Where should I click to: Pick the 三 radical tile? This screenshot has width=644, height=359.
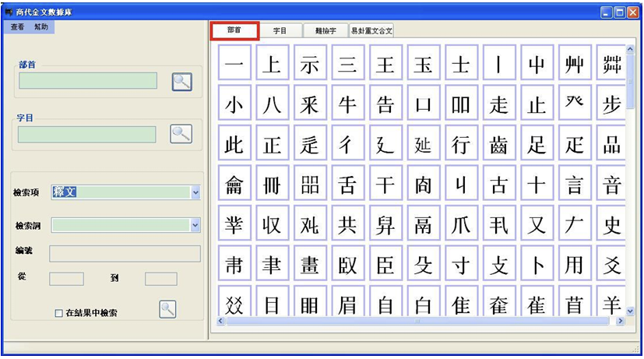coord(348,62)
